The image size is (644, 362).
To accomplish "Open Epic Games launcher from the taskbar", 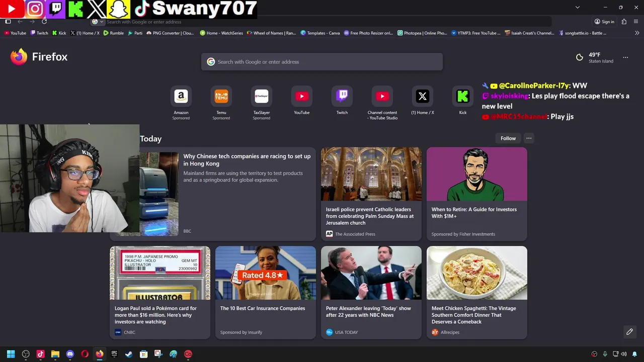I will [114, 354].
